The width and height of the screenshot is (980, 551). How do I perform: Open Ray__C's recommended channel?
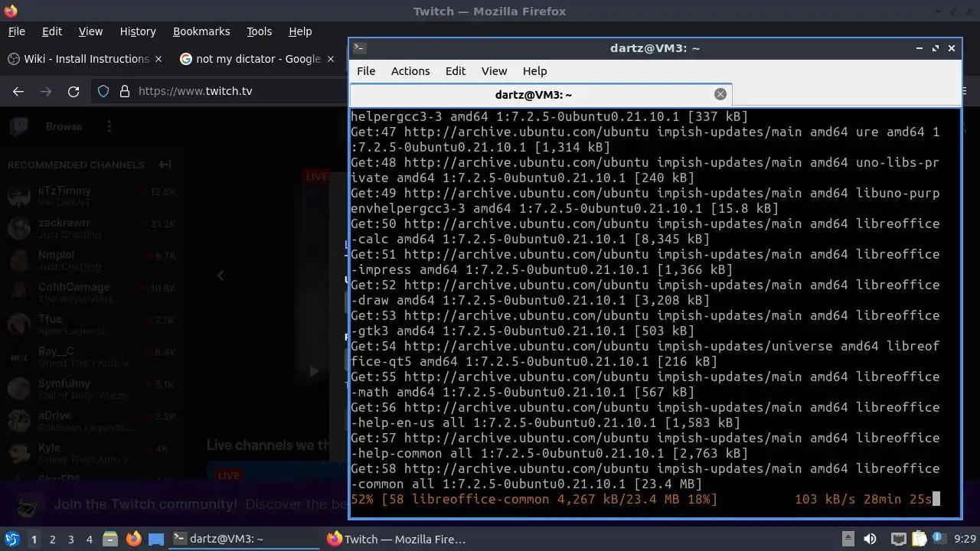(x=92, y=357)
